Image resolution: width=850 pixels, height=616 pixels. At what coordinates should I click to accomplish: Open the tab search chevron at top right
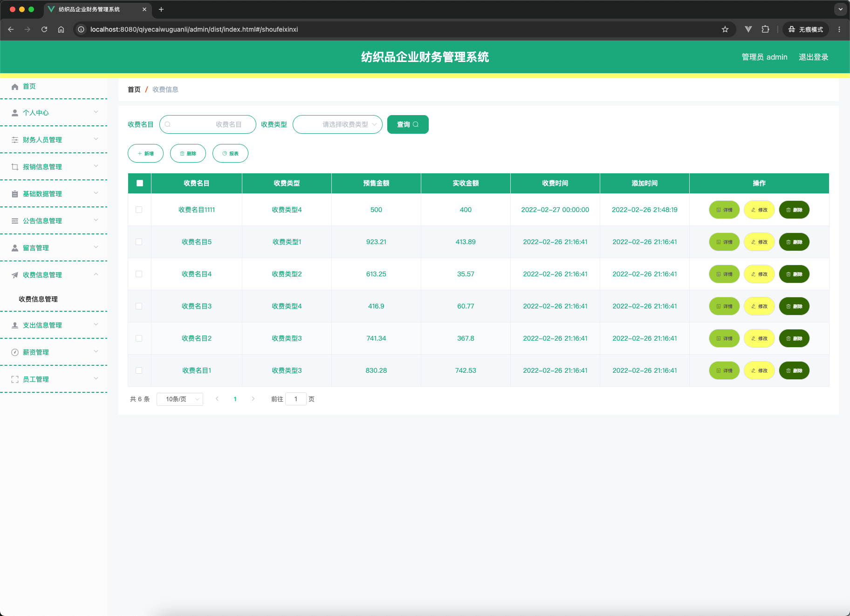(x=841, y=9)
